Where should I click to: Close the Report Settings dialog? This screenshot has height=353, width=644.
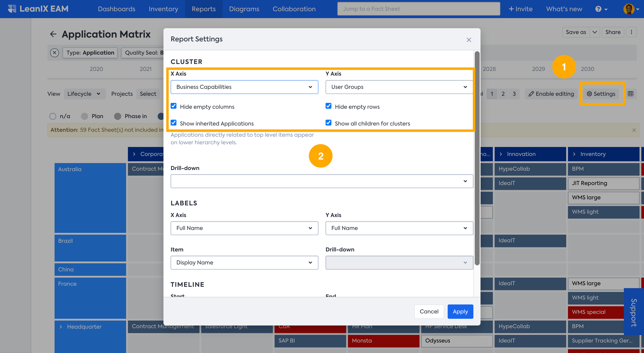click(x=468, y=40)
